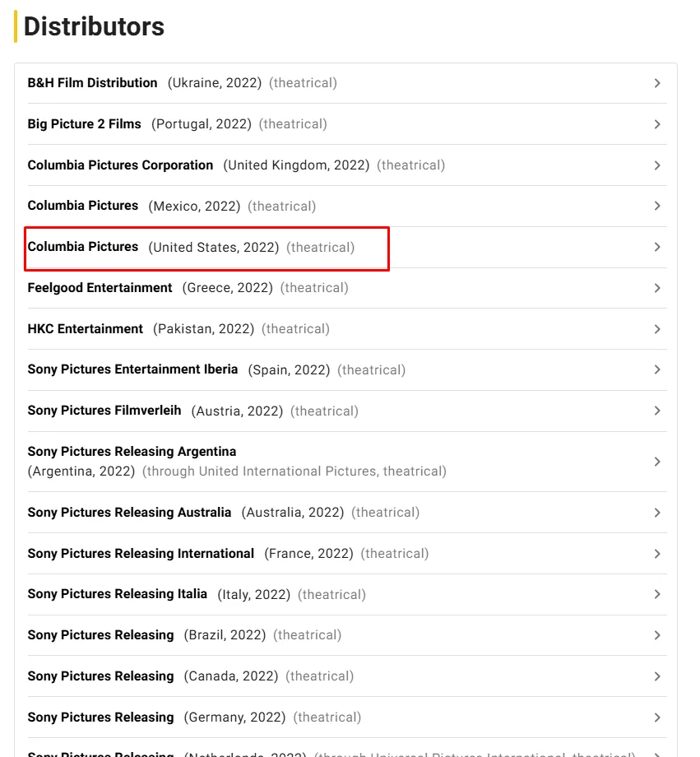Open Sony Pictures Releasing Italia link
Image resolution: width=700 pixels, height=757 pixels.
118,594
